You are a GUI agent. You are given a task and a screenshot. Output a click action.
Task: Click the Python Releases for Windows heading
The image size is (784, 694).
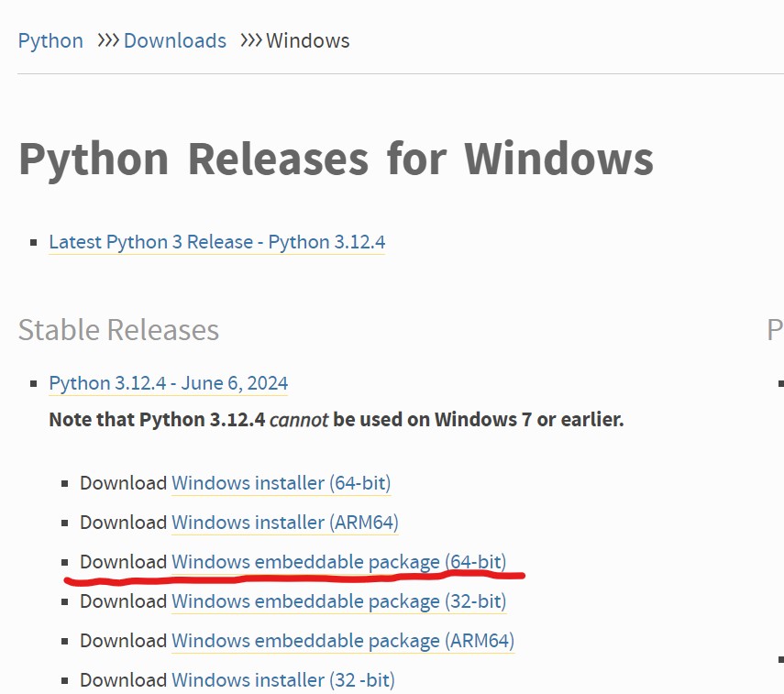coord(336,159)
